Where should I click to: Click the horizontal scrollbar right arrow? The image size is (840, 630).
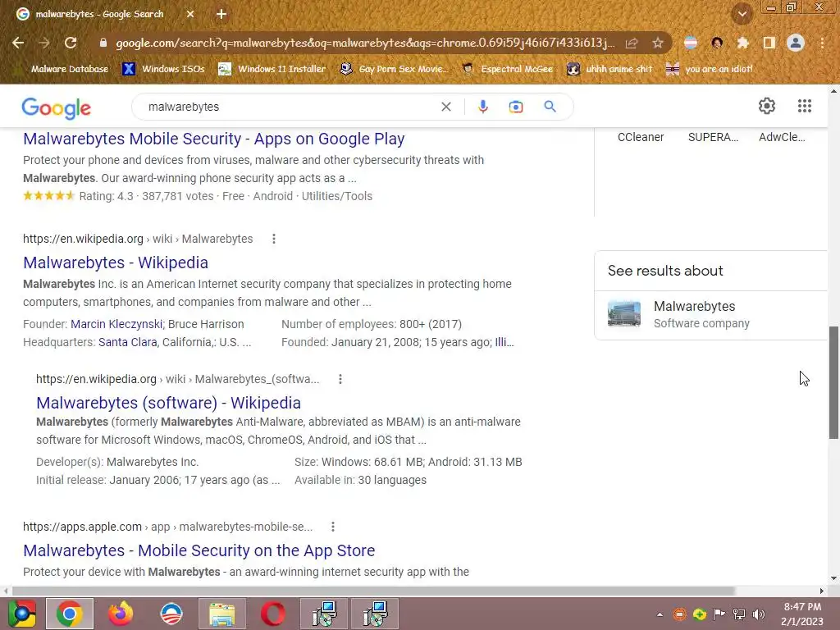[x=822, y=591]
